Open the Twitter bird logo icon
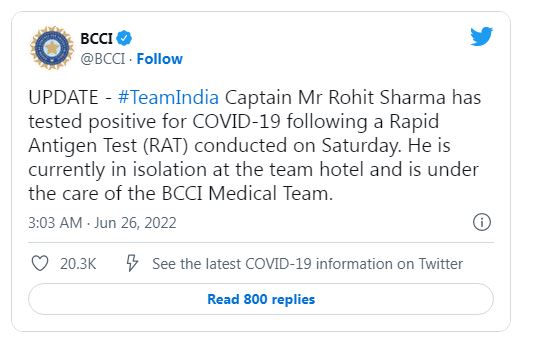The image size is (548, 361). 481,36
